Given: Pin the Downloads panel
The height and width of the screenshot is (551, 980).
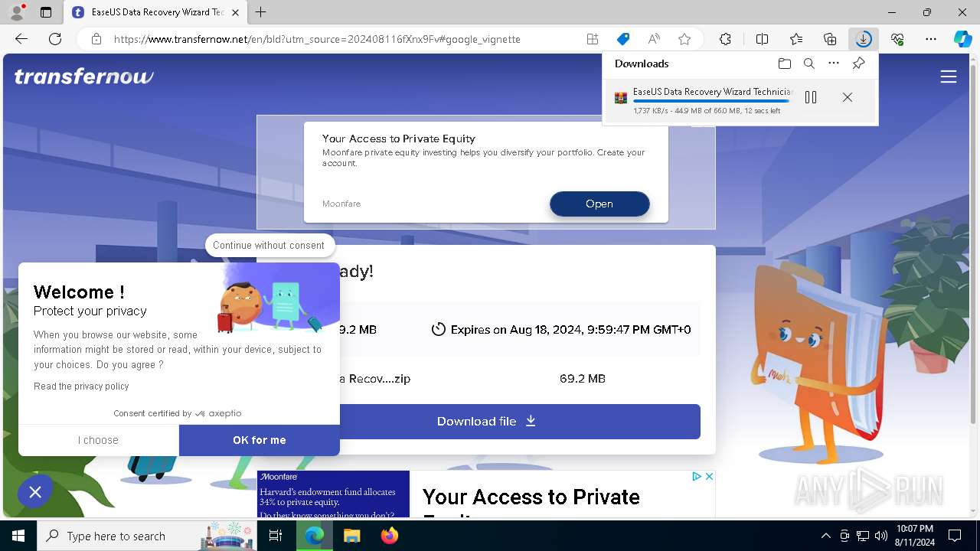Looking at the screenshot, I should (x=859, y=64).
